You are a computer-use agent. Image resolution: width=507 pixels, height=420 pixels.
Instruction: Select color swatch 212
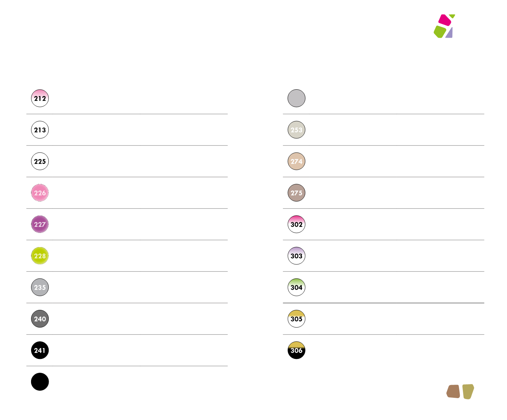(x=40, y=98)
